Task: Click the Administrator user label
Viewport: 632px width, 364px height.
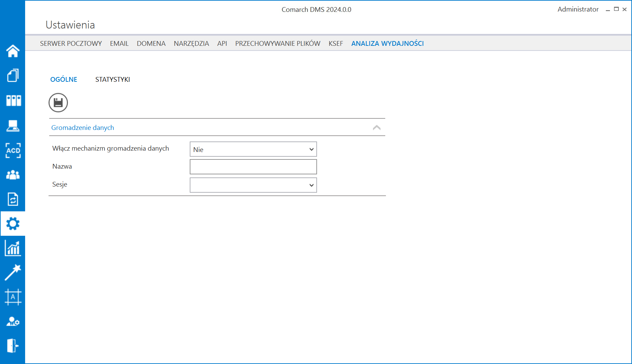Action: [578, 9]
